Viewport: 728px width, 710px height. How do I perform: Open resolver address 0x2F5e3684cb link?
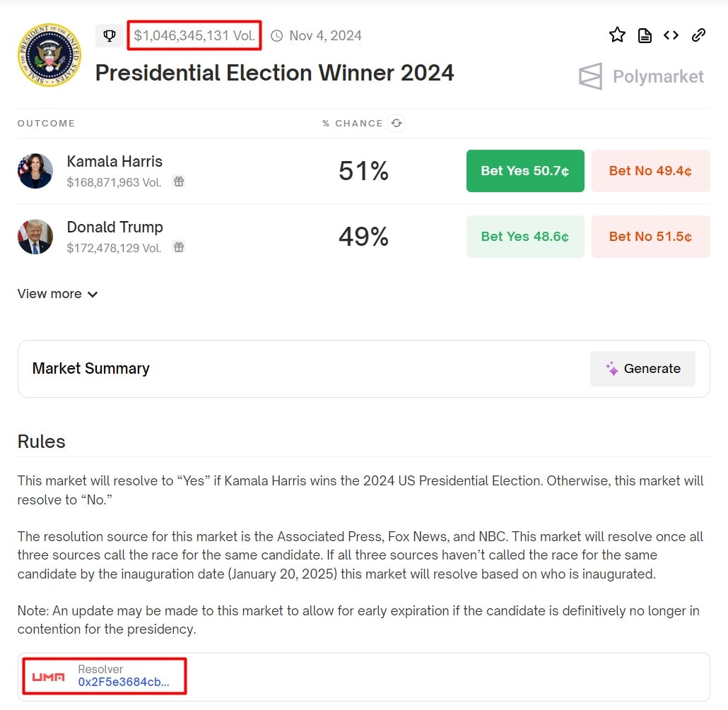point(124,682)
